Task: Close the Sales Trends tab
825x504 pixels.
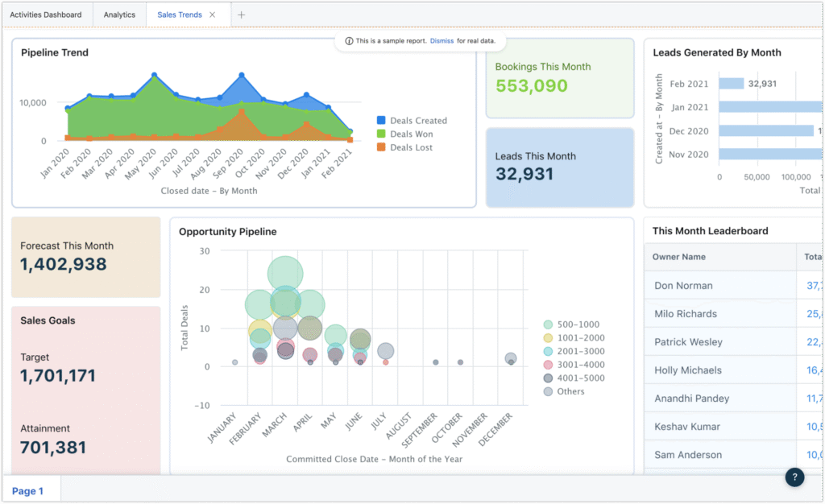Action: 212,14
